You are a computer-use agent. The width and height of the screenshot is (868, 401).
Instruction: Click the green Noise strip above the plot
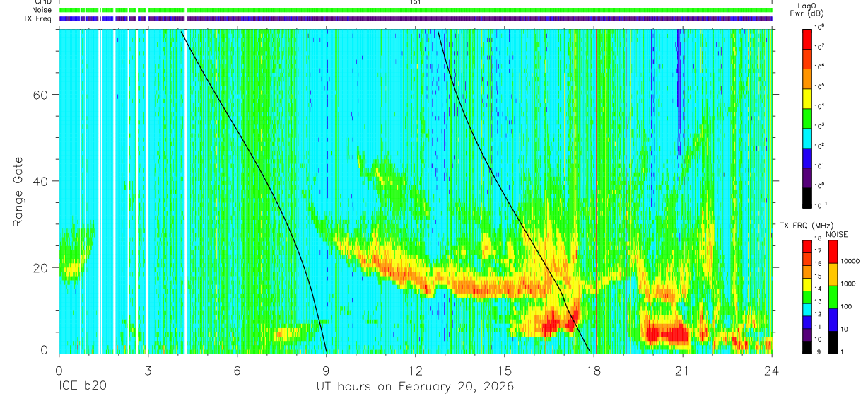pyautogui.click(x=416, y=10)
